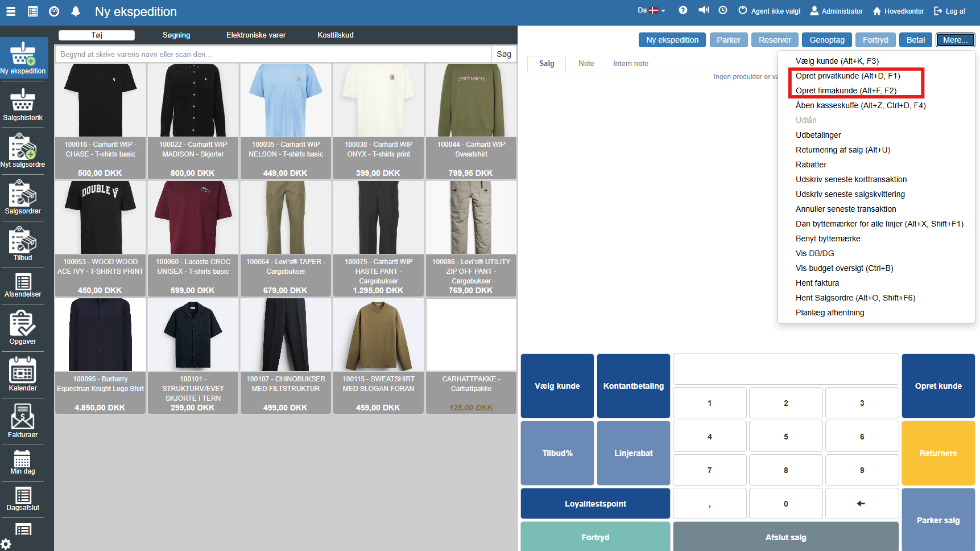980x551 pixels.
Task: Click the Afslut salg button
Action: pyautogui.click(x=786, y=537)
